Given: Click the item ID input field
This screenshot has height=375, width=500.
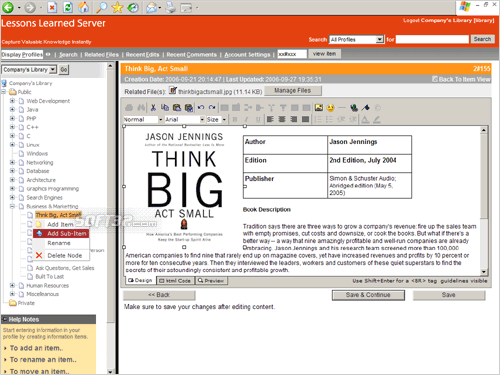Looking at the screenshot, I should click(292, 54).
